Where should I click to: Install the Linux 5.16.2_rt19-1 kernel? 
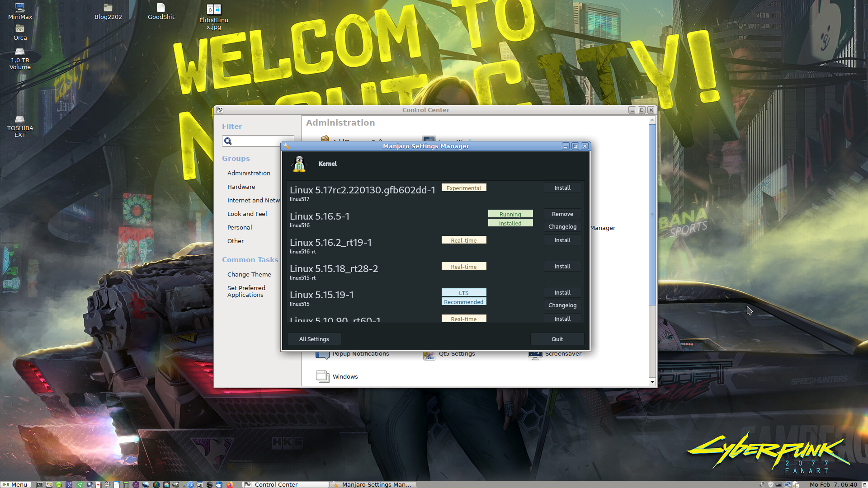click(x=562, y=240)
